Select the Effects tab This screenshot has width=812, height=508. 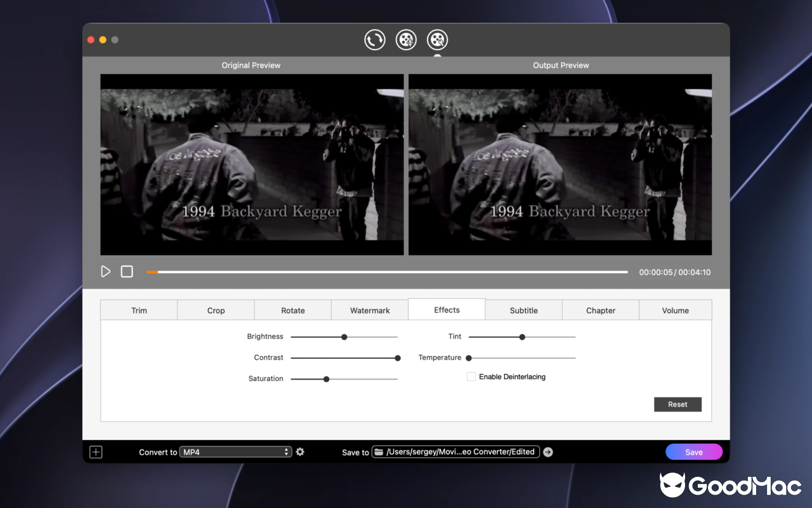click(447, 310)
